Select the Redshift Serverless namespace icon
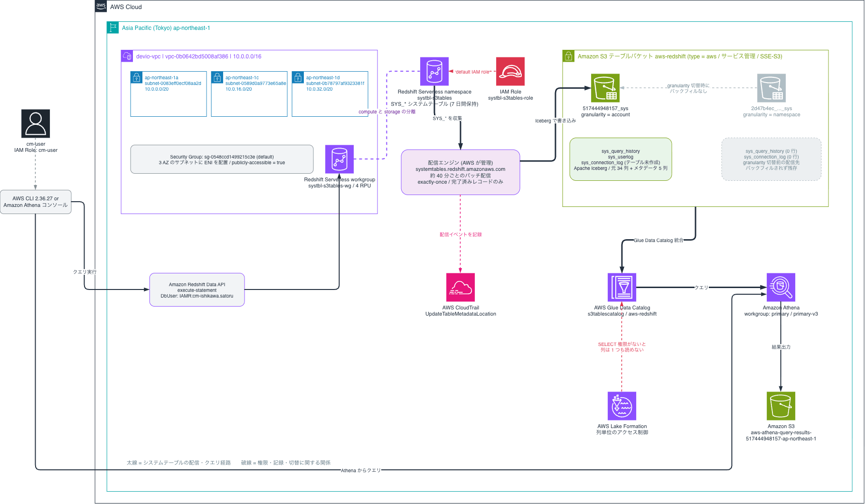 click(434, 72)
